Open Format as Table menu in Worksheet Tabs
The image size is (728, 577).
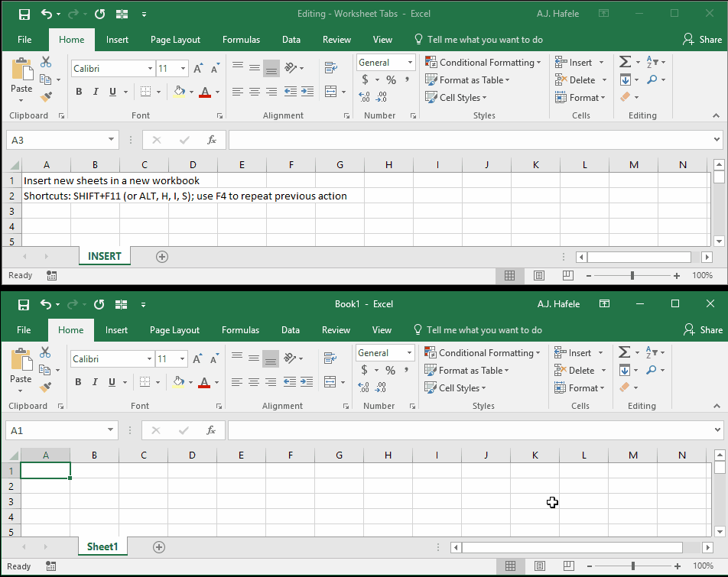467,79
